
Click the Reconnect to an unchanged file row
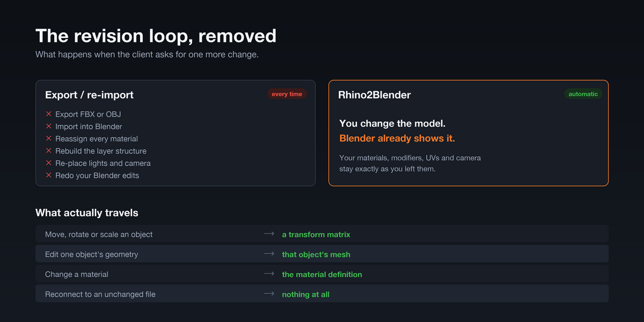pyautogui.click(x=322, y=294)
